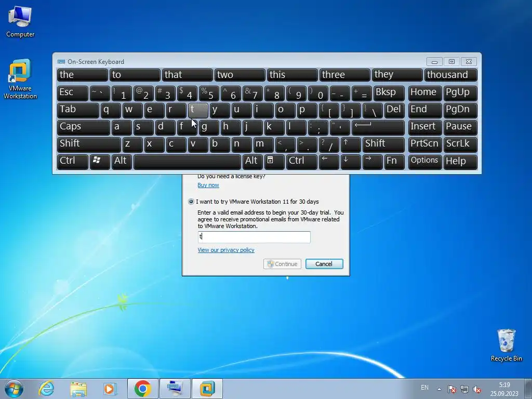This screenshot has height=399, width=532.
Task: Click the muted volume tray icon
Action: click(x=477, y=389)
